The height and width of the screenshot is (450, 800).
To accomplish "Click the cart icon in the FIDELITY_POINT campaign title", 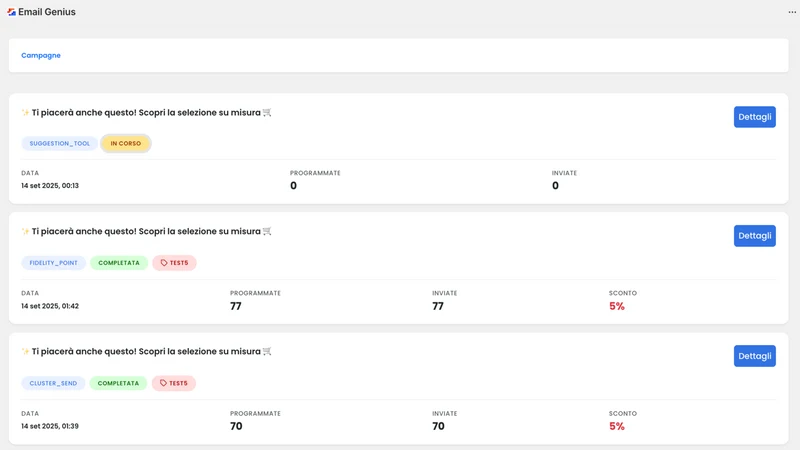I will pyautogui.click(x=267, y=231).
